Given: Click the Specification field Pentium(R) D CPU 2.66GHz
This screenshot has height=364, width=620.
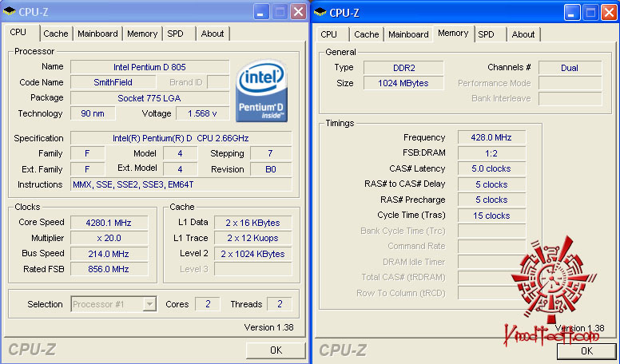Looking at the screenshot, I should point(181,138).
